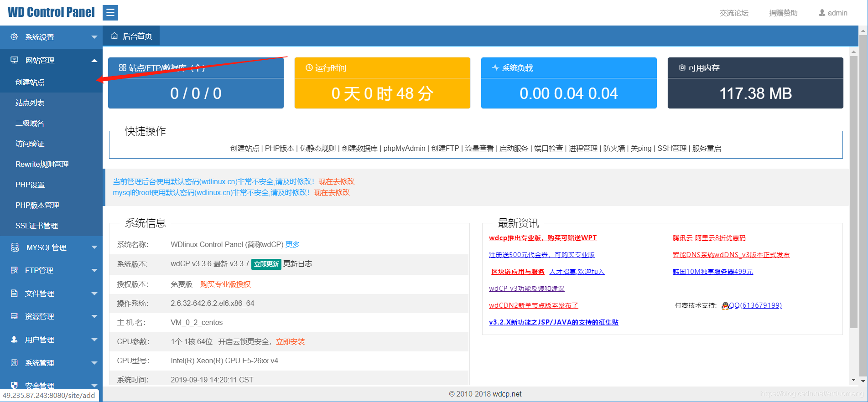
Task: Select 二级域名 sidebar item
Action: (51, 123)
